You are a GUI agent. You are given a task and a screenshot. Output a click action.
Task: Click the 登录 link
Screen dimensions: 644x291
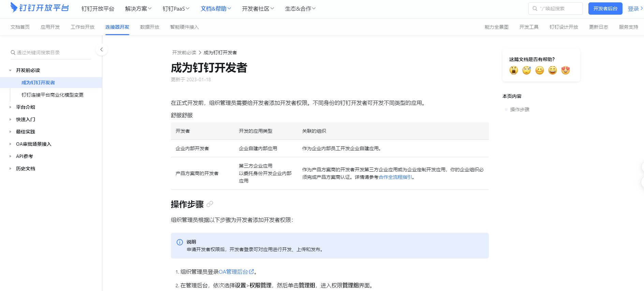tap(633, 9)
